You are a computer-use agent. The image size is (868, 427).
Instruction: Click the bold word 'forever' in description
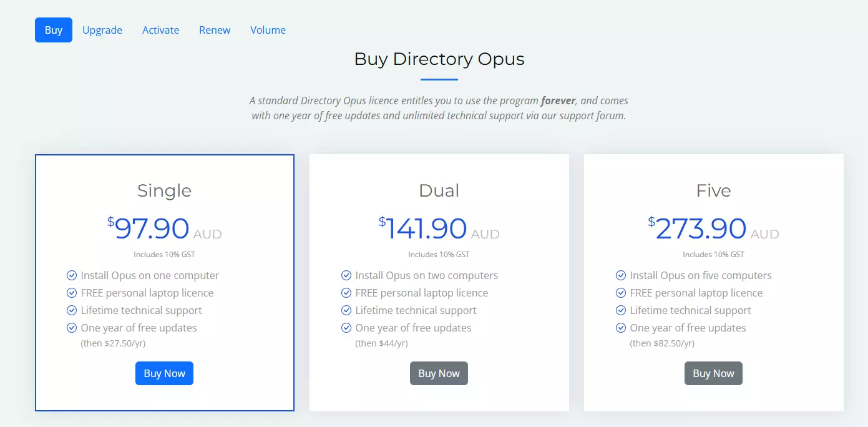click(x=558, y=101)
